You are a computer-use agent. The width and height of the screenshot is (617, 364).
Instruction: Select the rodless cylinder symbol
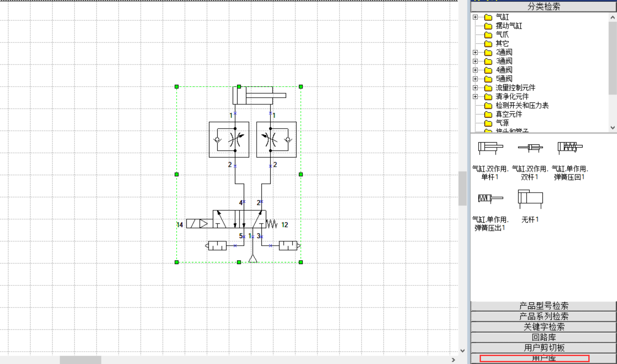point(530,199)
